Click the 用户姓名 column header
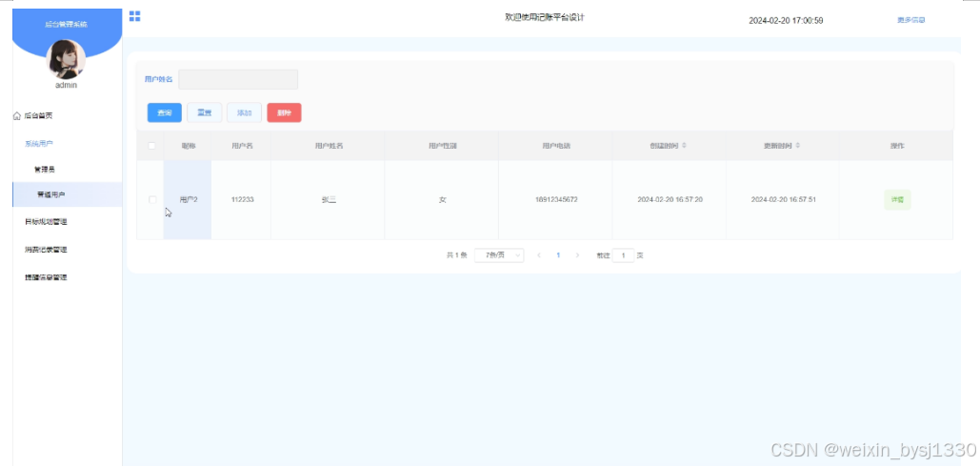The height and width of the screenshot is (467, 980). (x=329, y=146)
